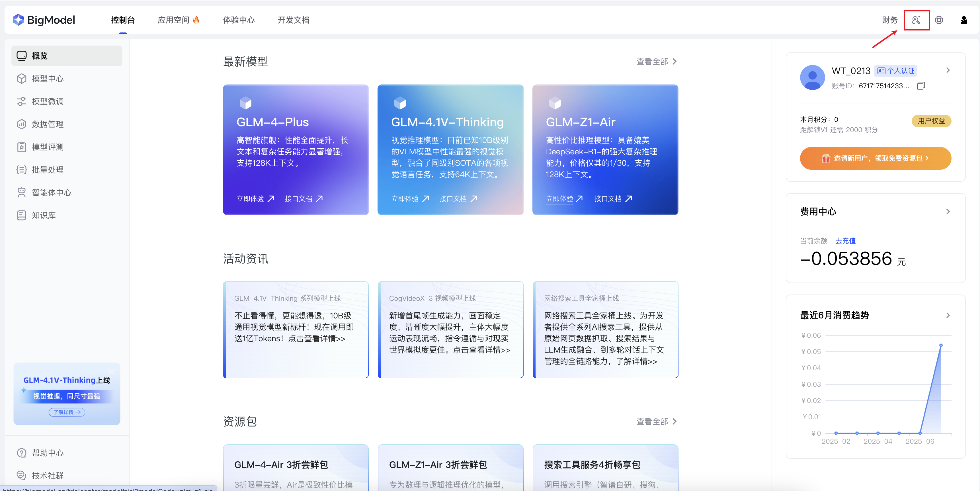Expand the WT_0213 account card chevron
This screenshot has width=980, height=491.
pos(948,70)
